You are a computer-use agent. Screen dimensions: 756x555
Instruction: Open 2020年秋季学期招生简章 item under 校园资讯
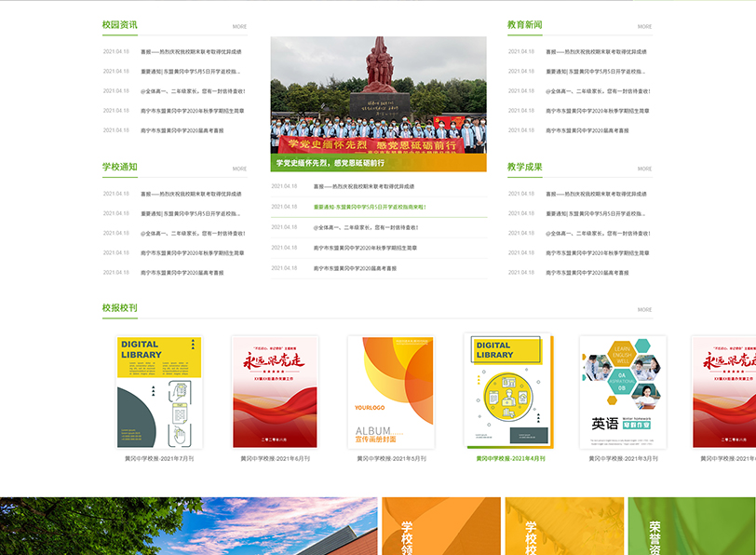[193, 111]
